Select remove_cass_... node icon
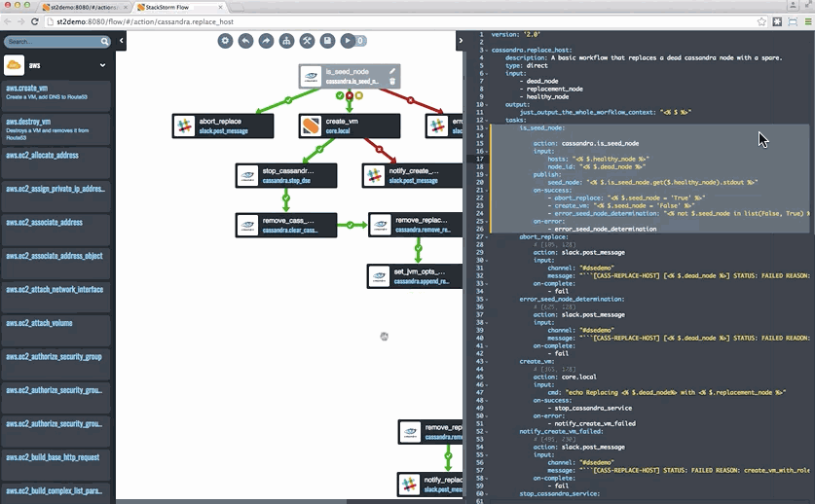 pyautogui.click(x=247, y=225)
